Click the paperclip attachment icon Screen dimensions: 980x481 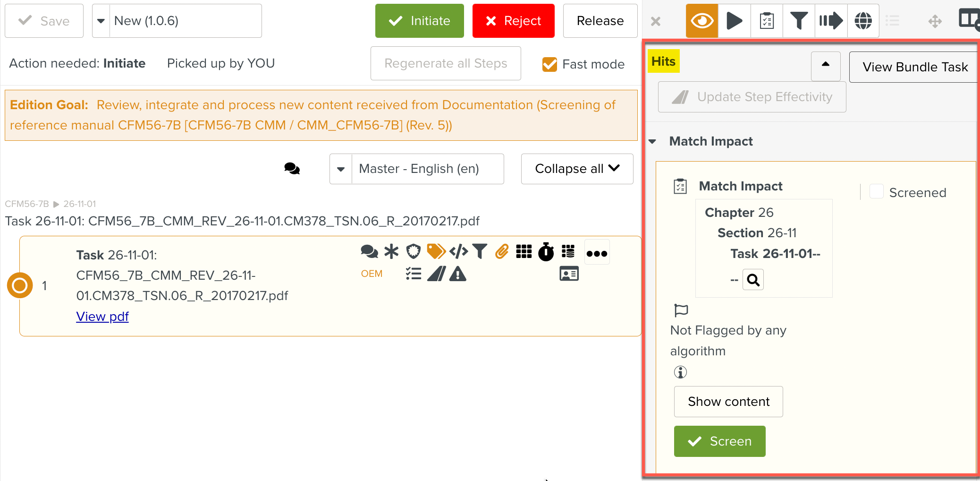(x=502, y=251)
